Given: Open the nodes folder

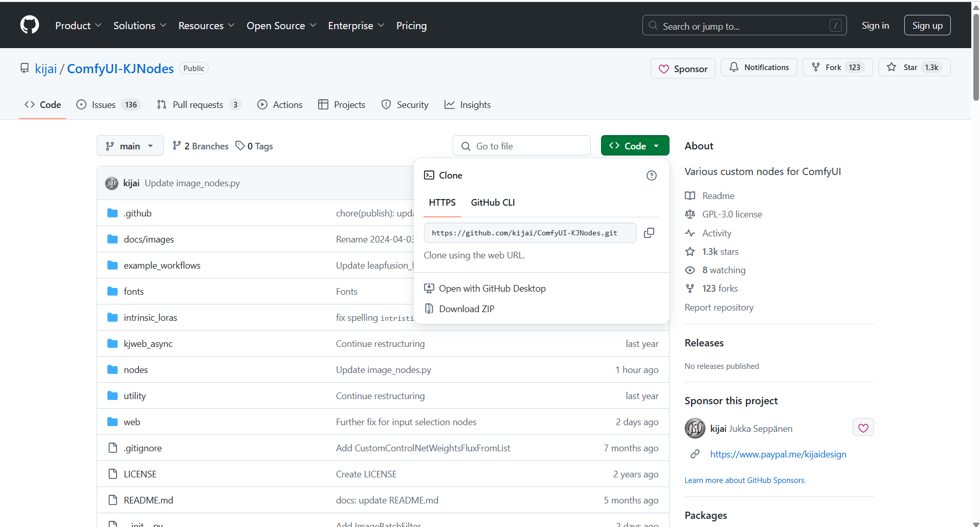Looking at the screenshot, I should 136,370.
